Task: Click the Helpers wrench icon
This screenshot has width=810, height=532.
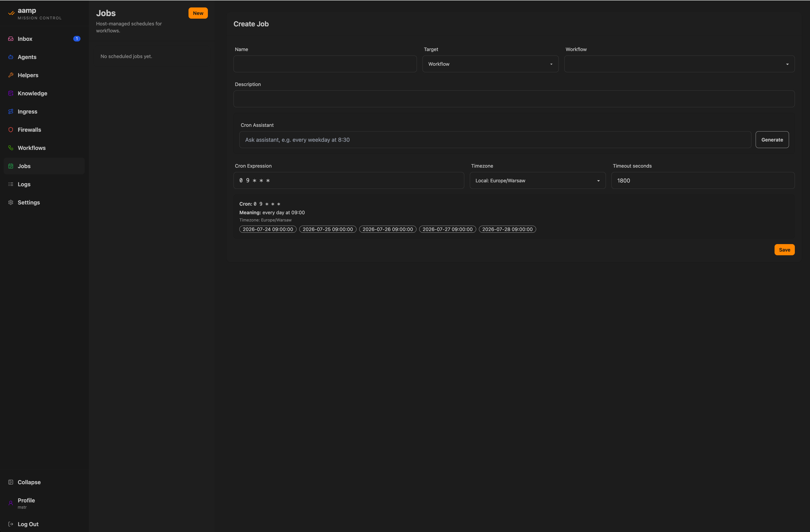Action: click(x=11, y=75)
